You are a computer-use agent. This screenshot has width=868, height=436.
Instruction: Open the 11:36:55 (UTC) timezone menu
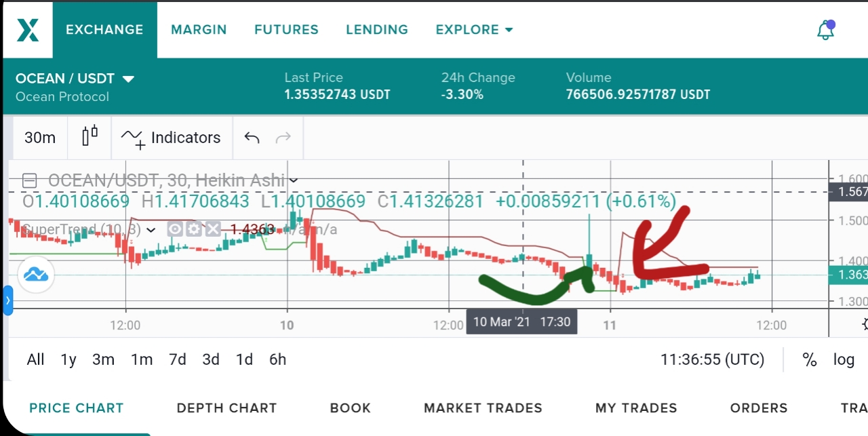(x=712, y=359)
